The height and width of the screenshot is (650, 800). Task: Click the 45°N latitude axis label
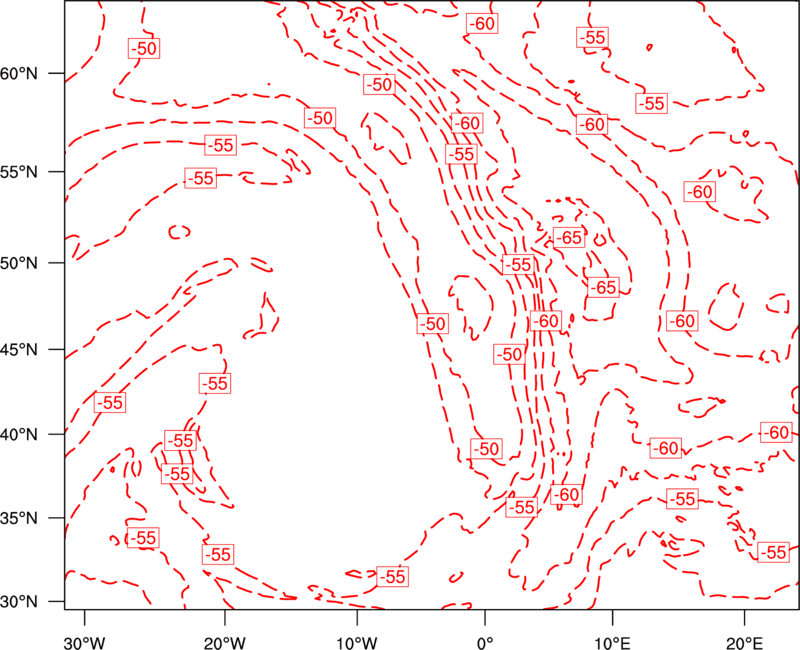click(x=19, y=349)
